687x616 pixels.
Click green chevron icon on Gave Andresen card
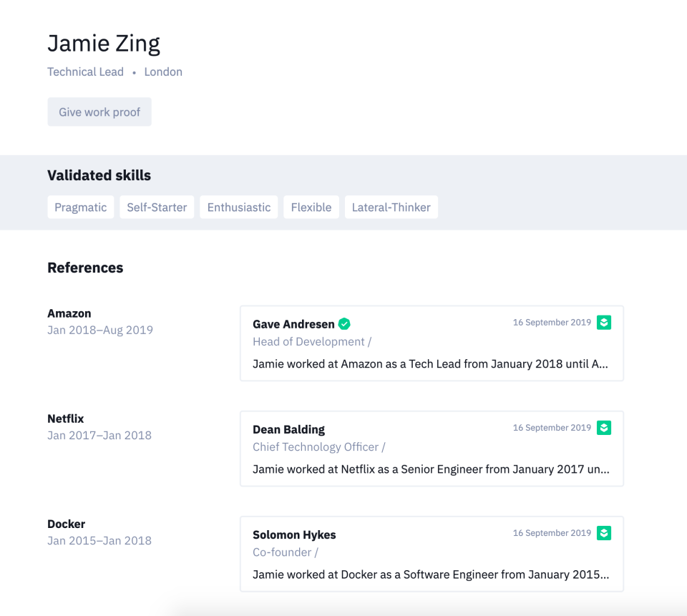click(x=604, y=323)
